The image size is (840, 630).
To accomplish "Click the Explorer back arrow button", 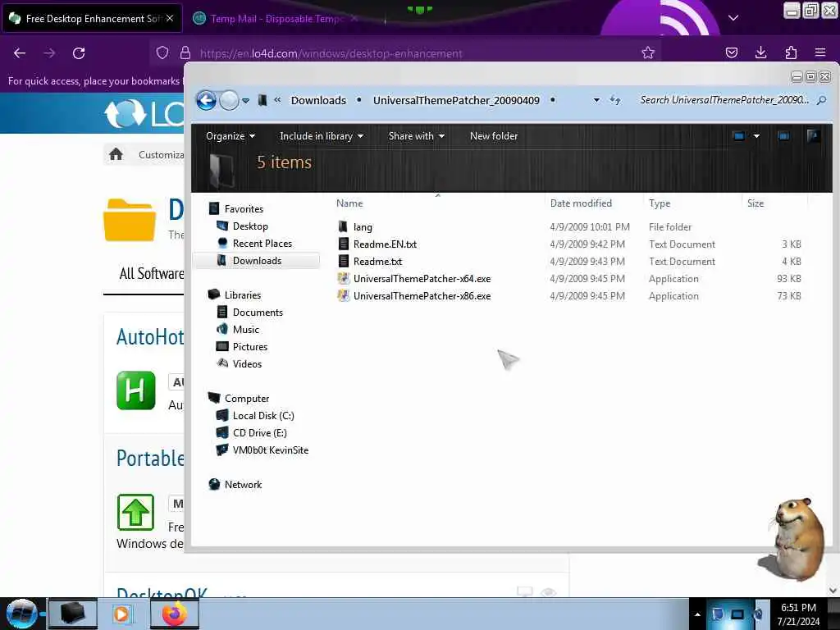I will click(x=206, y=100).
